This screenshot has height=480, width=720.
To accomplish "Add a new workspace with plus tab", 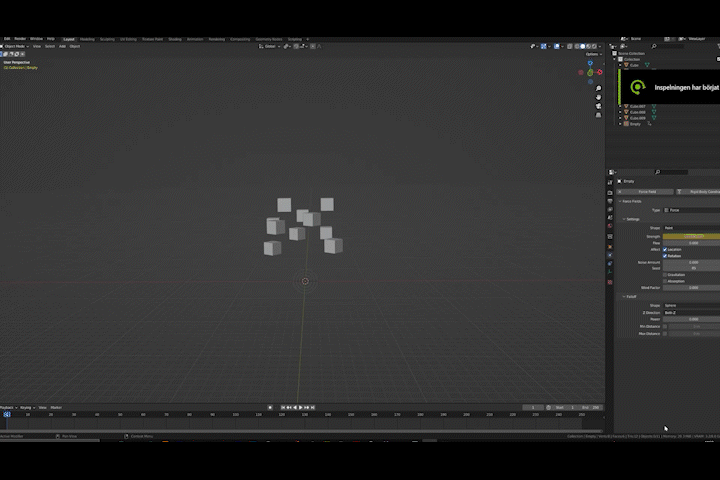I will [x=308, y=40].
